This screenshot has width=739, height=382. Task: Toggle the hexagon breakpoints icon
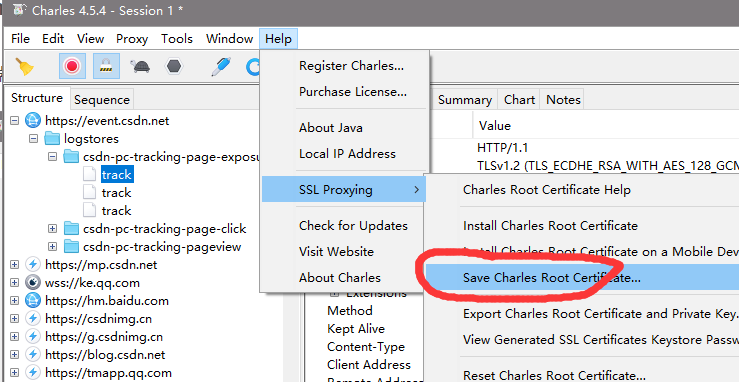pyautogui.click(x=173, y=66)
